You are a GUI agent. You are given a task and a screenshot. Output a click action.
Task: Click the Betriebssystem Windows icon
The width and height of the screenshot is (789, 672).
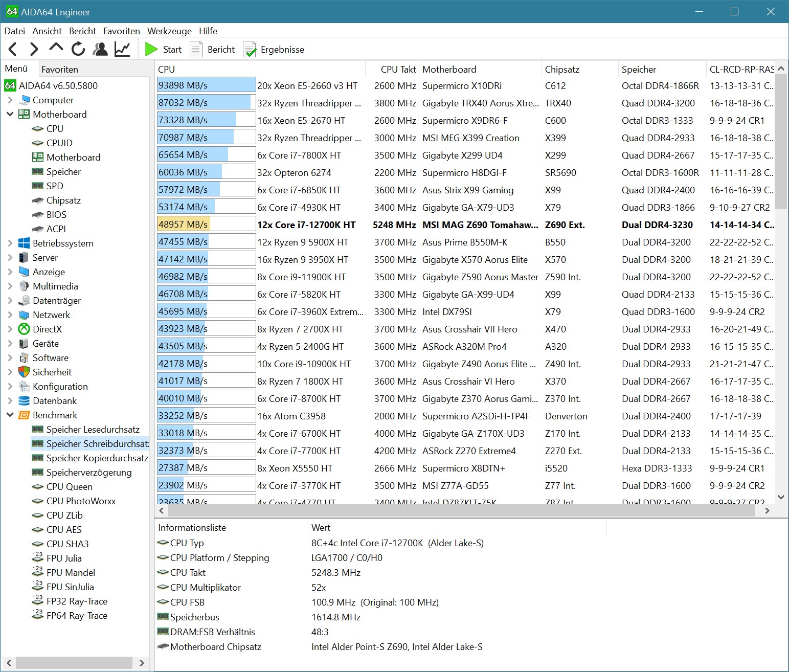pos(24,243)
